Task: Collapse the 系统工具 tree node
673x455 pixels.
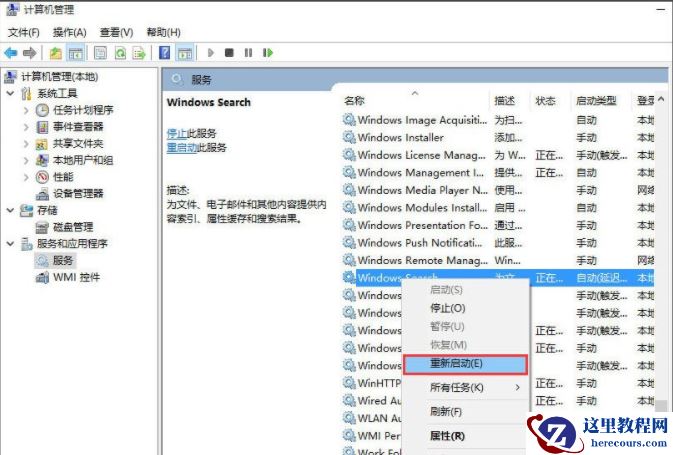Action: (x=11, y=93)
